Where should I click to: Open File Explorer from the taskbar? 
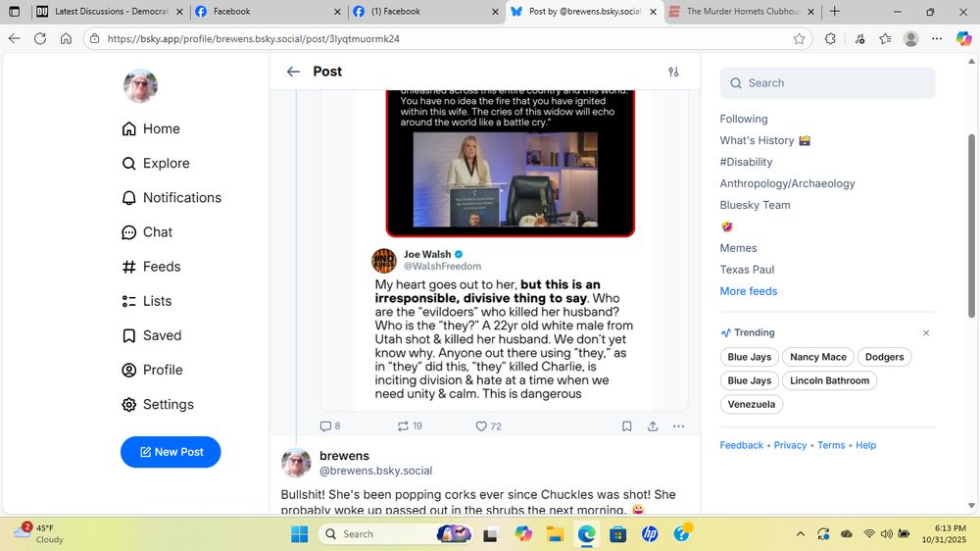(x=555, y=534)
